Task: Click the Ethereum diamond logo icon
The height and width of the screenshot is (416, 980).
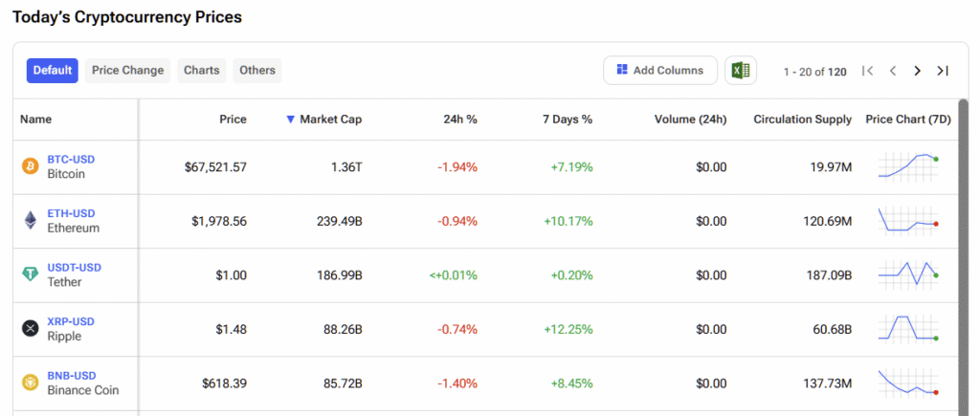Action: coord(30,221)
